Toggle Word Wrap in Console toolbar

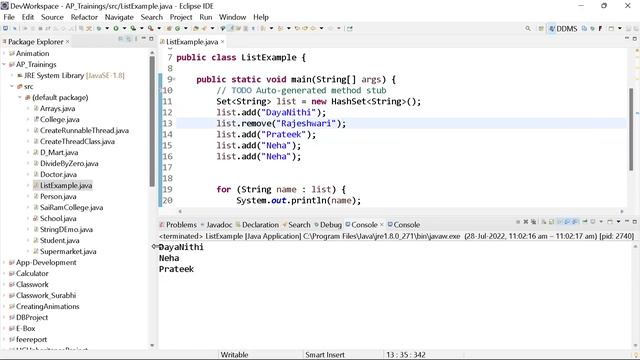click(x=560, y=222)
